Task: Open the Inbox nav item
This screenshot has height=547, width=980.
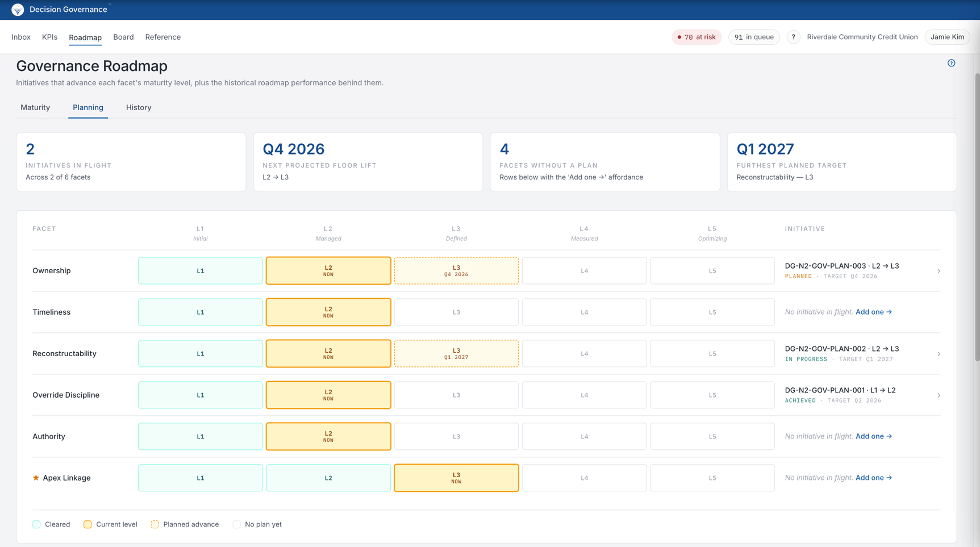Action: coord(21,37)
